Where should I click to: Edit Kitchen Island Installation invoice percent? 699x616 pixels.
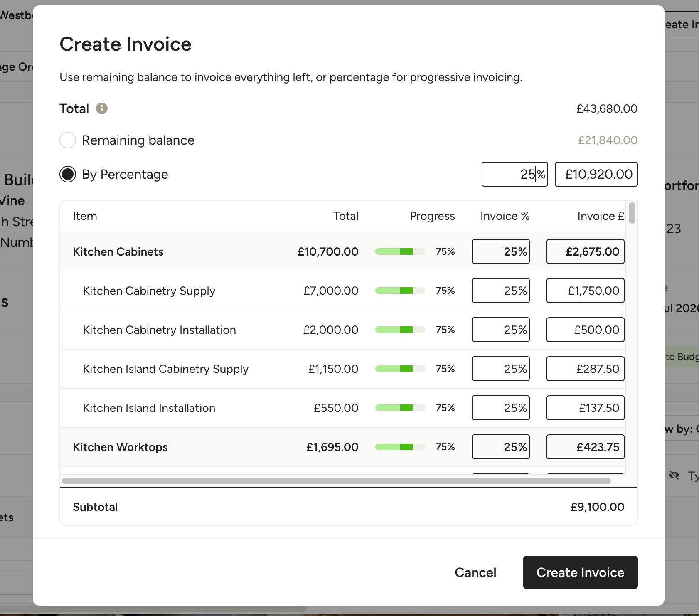pyautogui.click(x=500, y=408)
